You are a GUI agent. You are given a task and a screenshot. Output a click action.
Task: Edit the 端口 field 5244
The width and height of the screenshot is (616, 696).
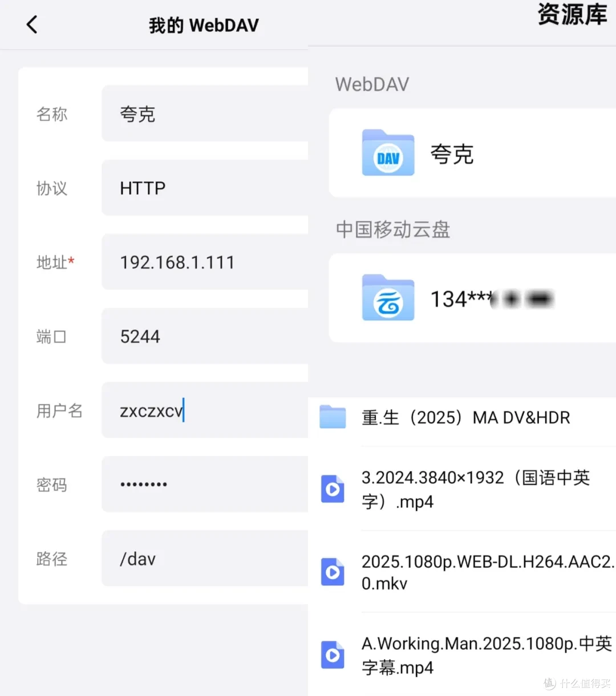pyautogui.click(x=205, y=336)
